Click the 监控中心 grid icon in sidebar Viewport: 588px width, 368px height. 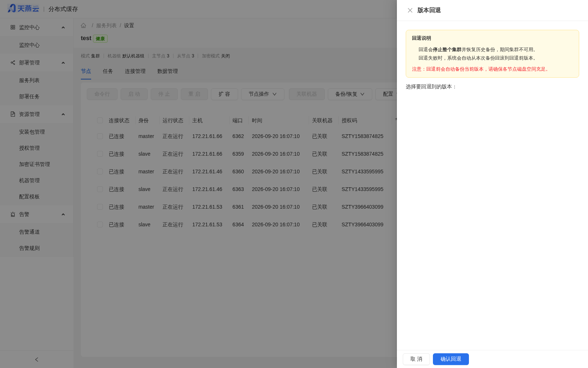click(13, 27)
